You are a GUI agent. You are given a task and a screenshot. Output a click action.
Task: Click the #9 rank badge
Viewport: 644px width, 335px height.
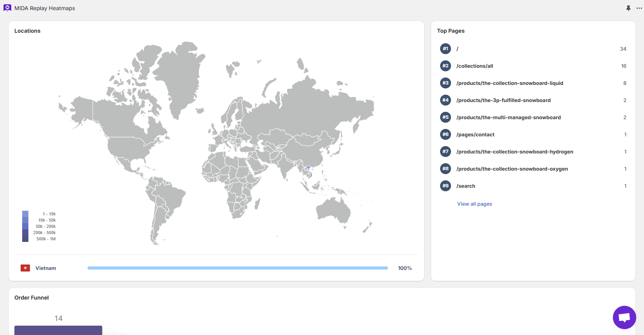point(445,186)
